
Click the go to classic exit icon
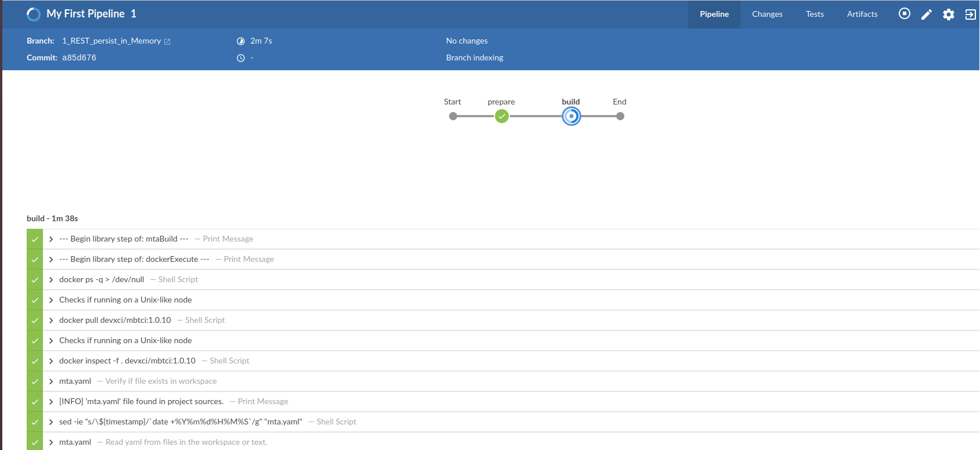click(970, 15)
